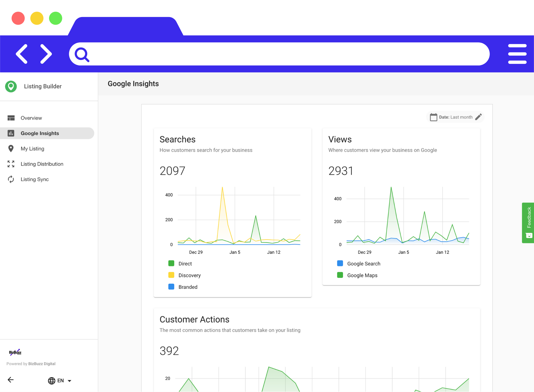Click the Branded legend label
Viewport: 534px width, 392px height.
[x=188, y=287]
